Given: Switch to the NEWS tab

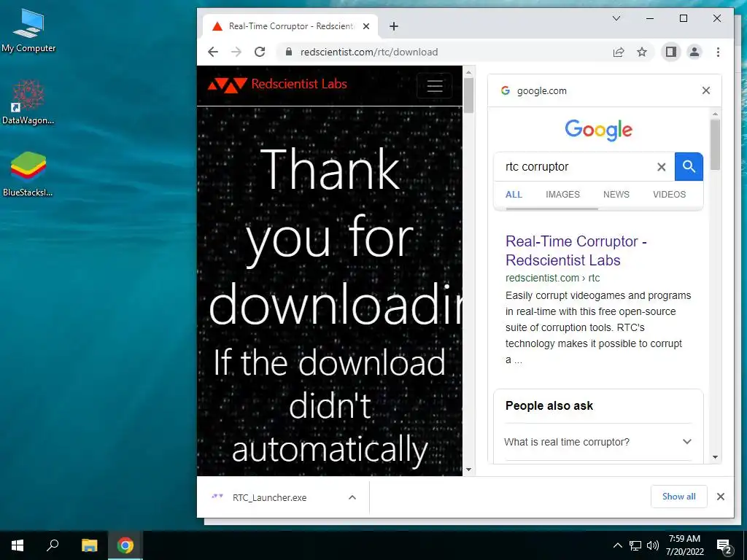Looking at the screenshot, I should tap(616, 194).
